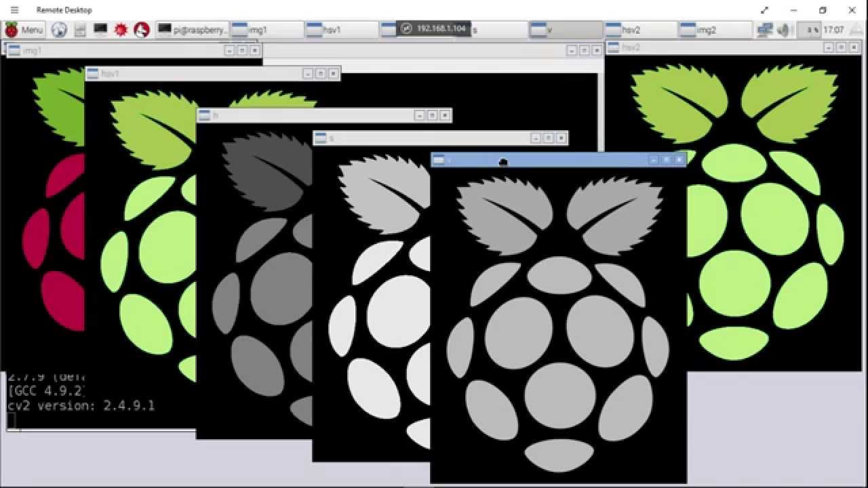Toggle Remote Desktop full-screen arrows icon
This screenshot has width=868, height=488.
(765, 10)
